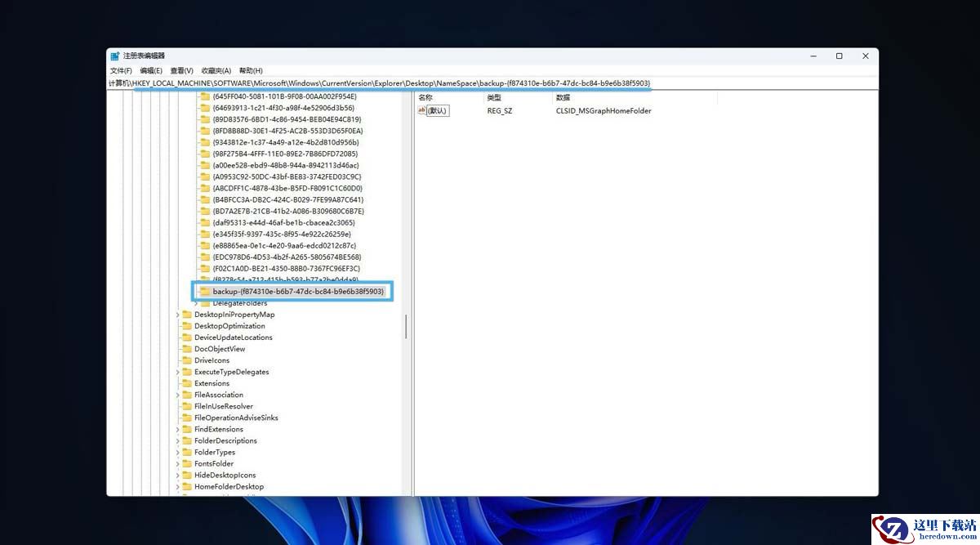This screenshot has width=980, height=545.
Task: Click the Registry Editor app icon in title bar
Action: [x=115, y=56]
